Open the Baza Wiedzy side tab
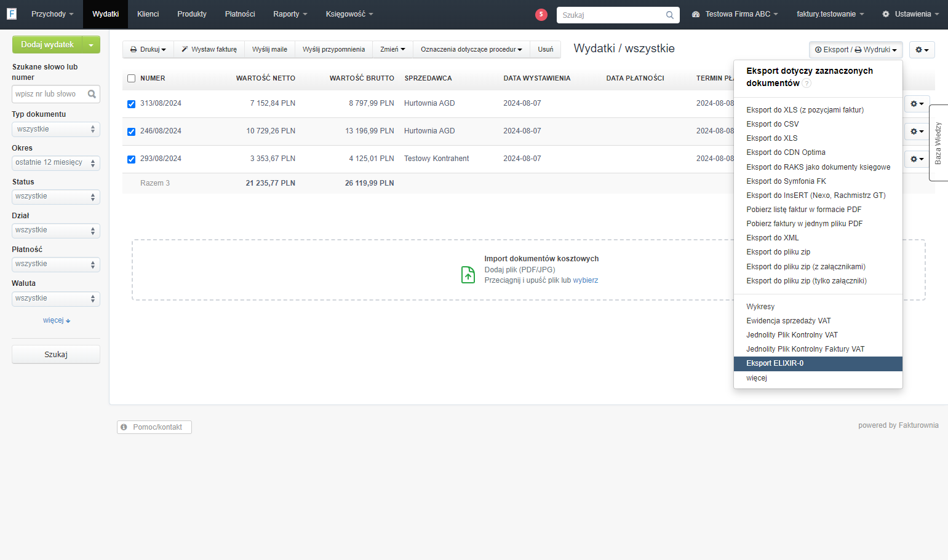Screen dimensions: 948x560 coord(938,143)
